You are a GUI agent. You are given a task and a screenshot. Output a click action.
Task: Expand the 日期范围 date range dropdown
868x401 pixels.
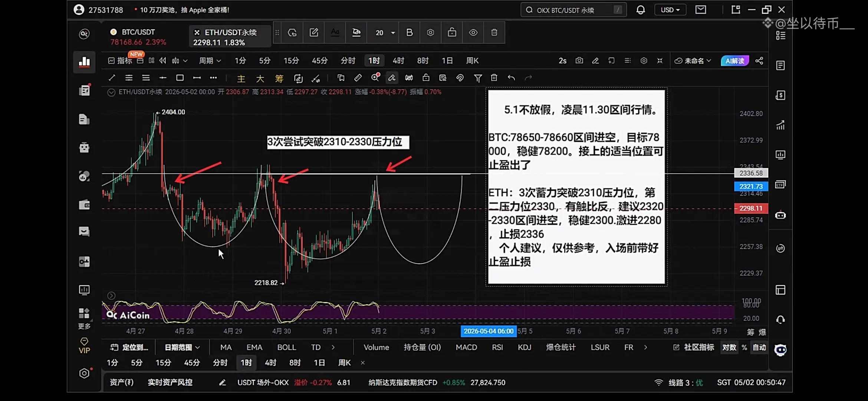(182, 347)
